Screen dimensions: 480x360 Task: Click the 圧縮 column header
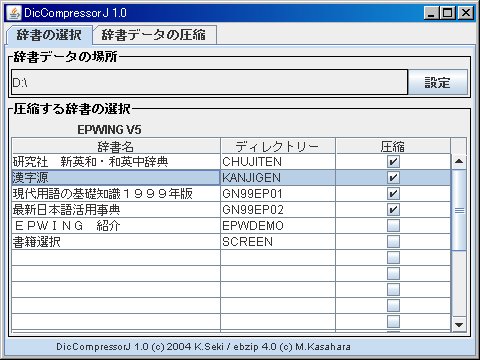(x=393, y=146)
